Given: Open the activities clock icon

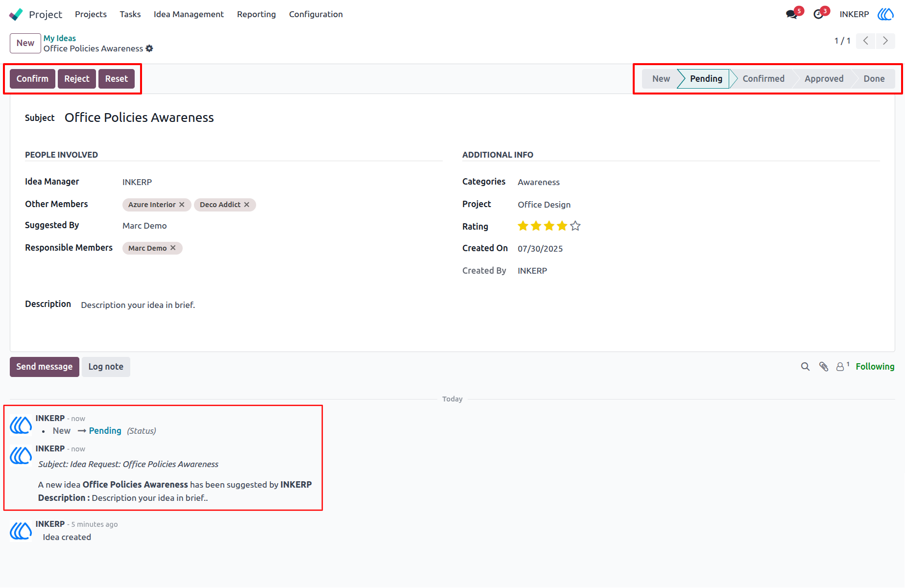Looking at the screenshot, I should pyautogui.click(x=818, y=14).
